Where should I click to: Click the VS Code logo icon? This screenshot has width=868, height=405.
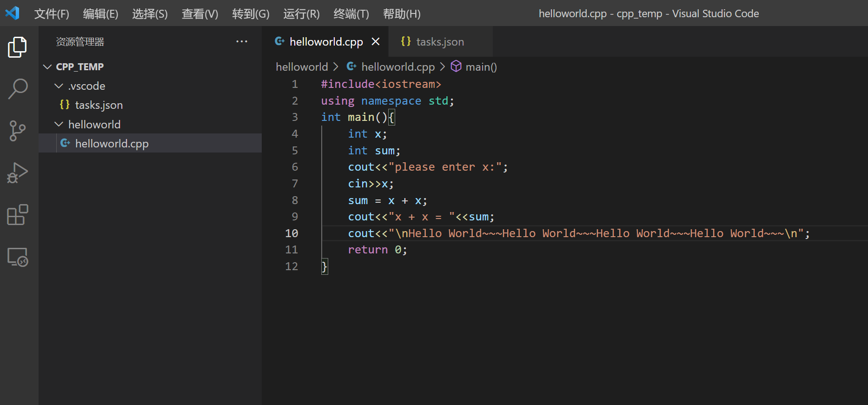[x=13, y=13]
